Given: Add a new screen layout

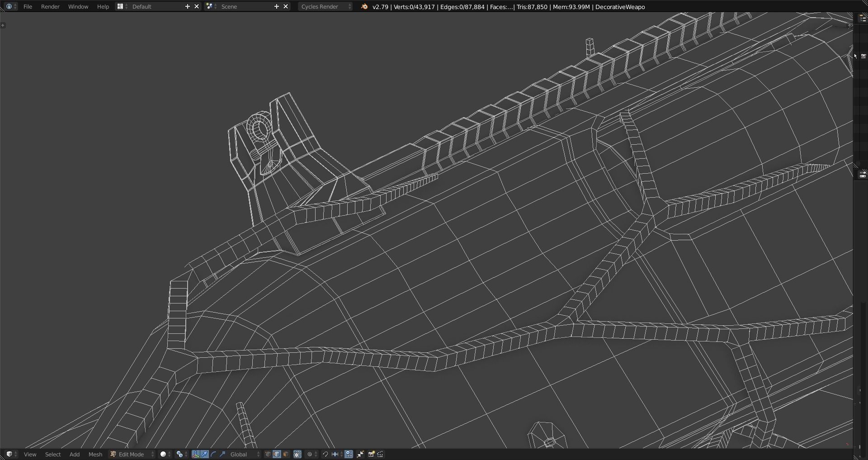Looking at the screenshot, I should coord(188,6).
